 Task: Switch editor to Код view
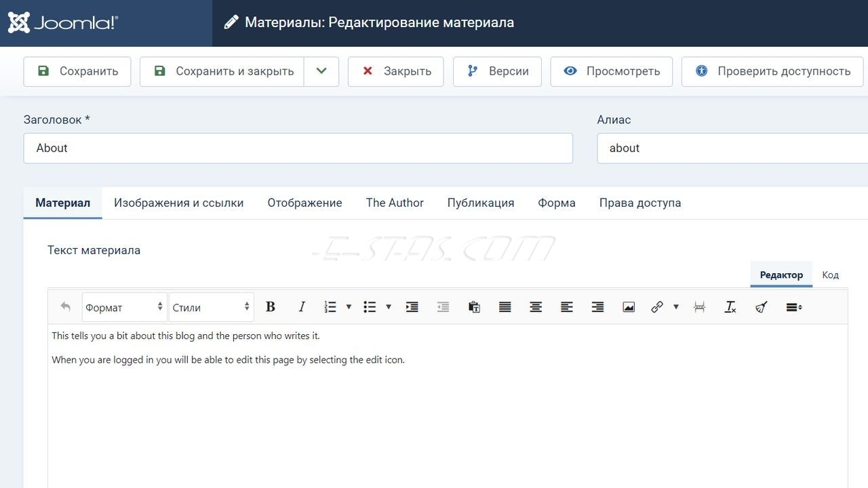pos(830,274)
